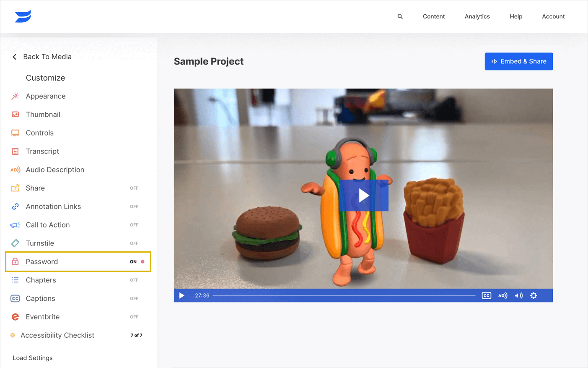
Task: Open the Analytics menu
Action: pyautogui.click(x=477, y=16)
